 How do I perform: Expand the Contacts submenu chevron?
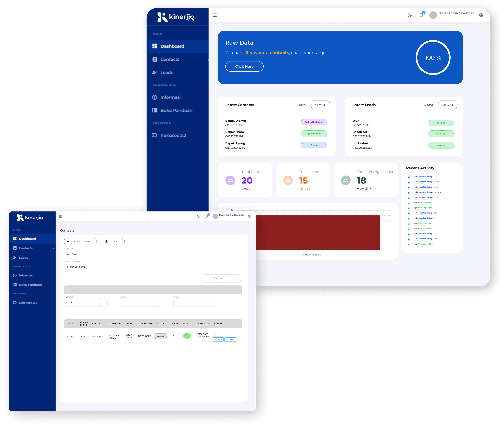(53, 248)
